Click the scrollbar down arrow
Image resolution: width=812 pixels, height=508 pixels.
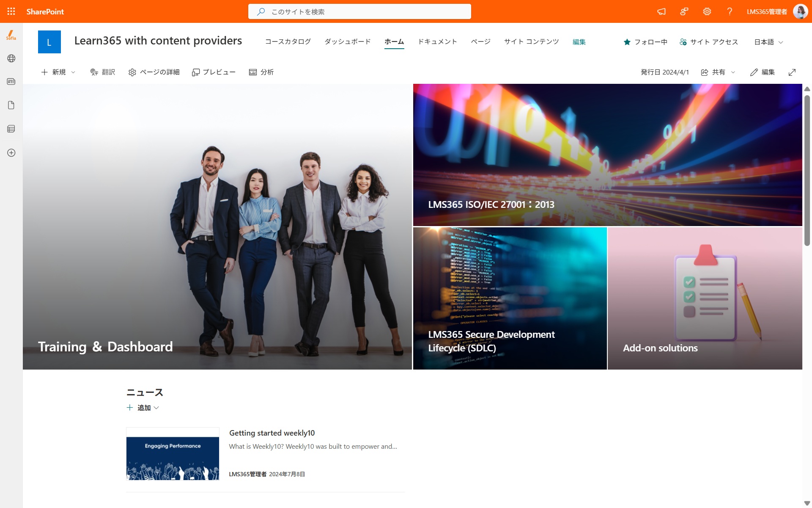click(x=807, y=503)
